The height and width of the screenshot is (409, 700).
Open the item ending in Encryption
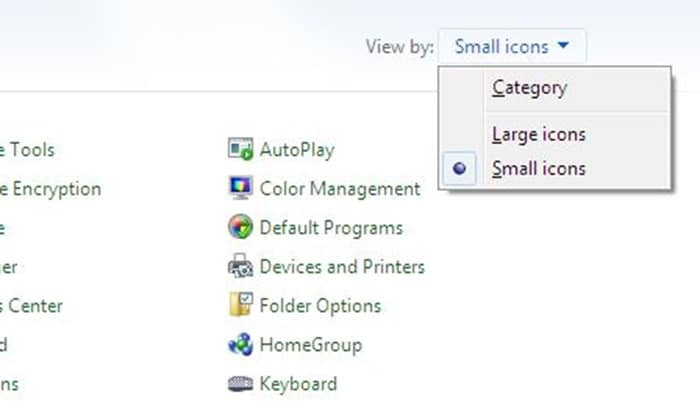50,189
